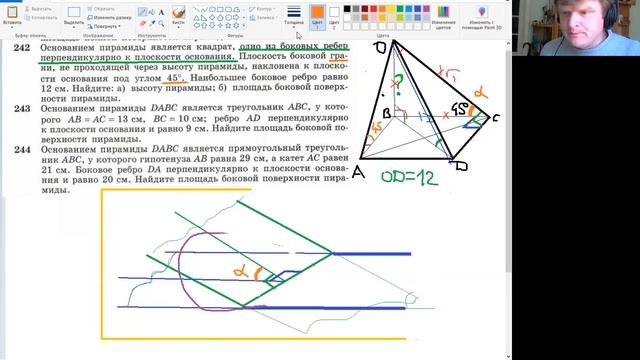This screenshot has height=360, width=640.
Task: Open the Brushes dropdown arrow
Action: tap(178, 27)
